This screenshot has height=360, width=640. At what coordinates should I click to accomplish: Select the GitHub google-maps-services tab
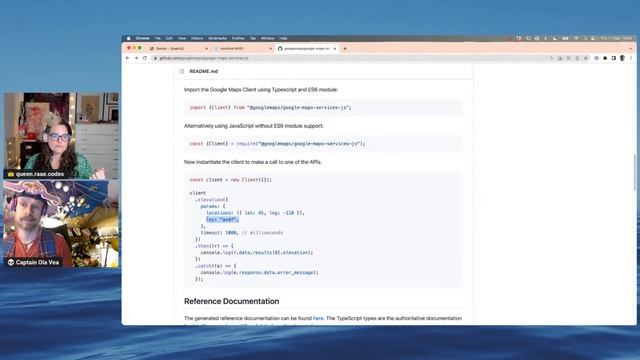coord(307,48)
